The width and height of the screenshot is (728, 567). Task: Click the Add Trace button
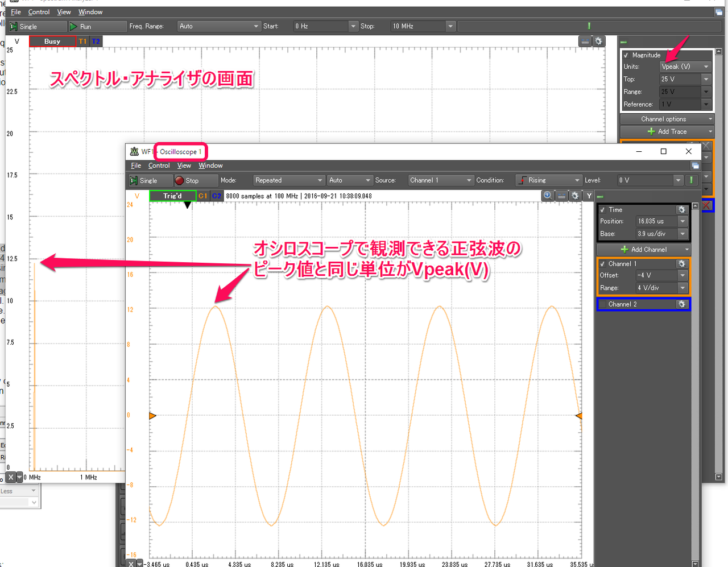pos(667,131)
